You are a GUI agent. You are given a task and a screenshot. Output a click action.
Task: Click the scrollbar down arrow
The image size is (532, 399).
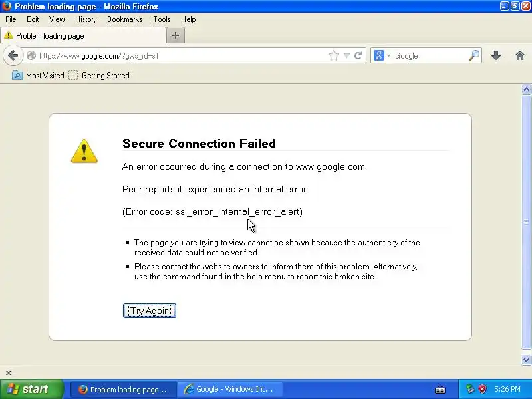click(526, 360)
